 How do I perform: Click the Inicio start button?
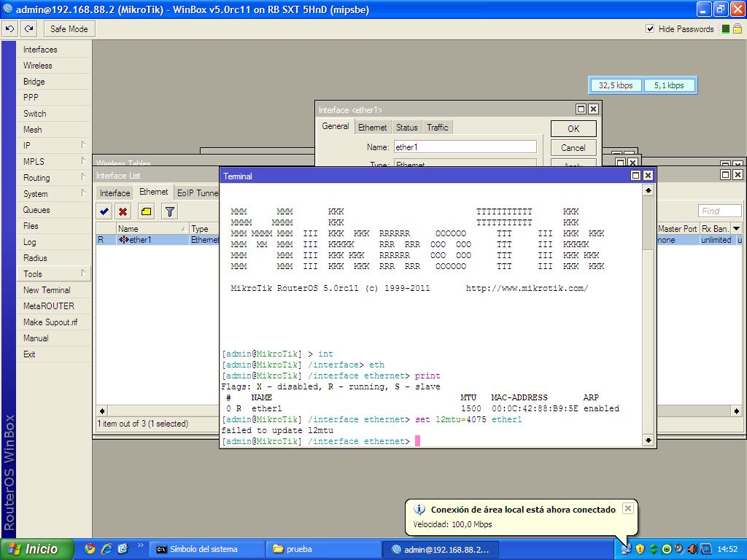(37, 549)
